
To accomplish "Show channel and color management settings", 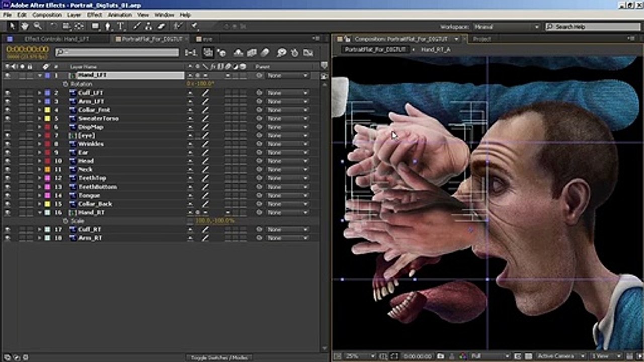I will pyautogui.click(x=462, y=356).
